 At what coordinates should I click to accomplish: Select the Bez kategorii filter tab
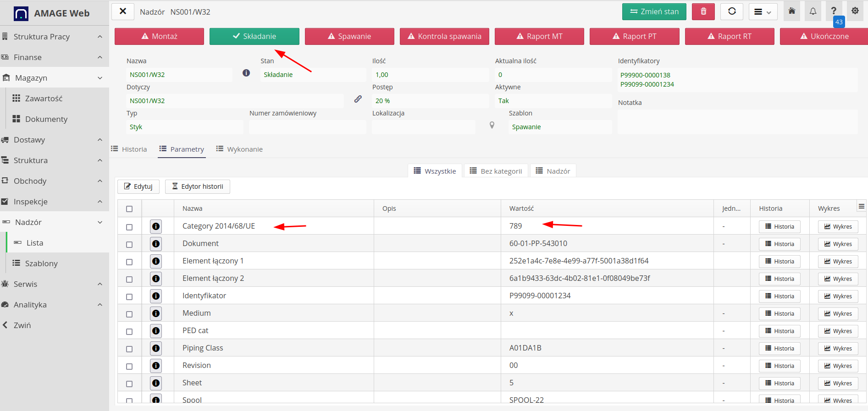(x=496, y=171)
